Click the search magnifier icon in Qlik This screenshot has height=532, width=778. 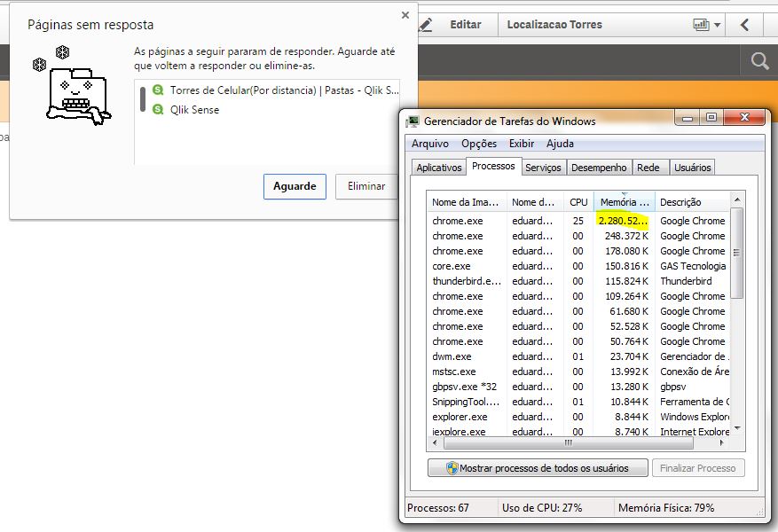pos(759,61)
